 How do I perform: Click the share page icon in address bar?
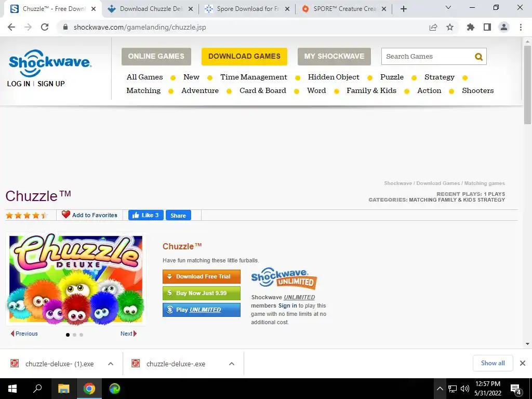click(x=433, y=27)
